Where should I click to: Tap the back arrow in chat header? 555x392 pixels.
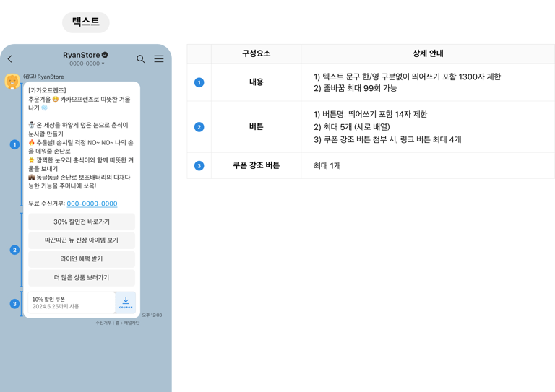click(x=10, y=59)
